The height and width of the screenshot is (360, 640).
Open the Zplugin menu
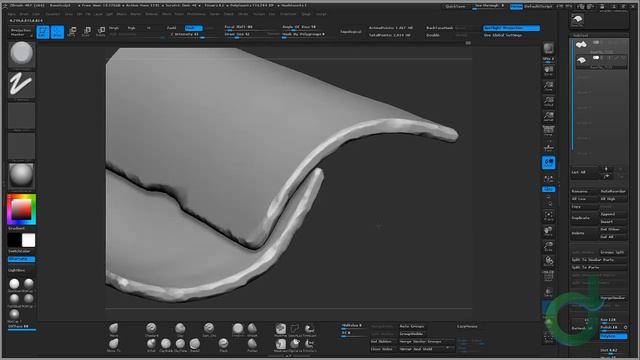point(306,14)
